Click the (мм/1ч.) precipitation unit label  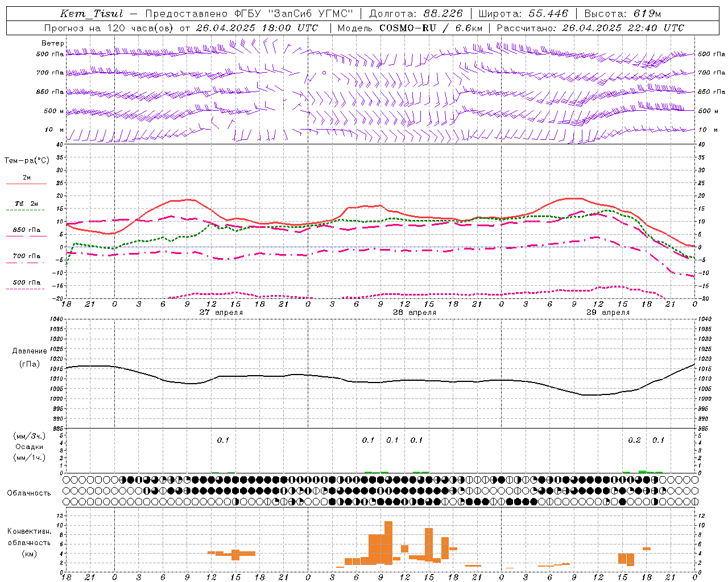30,458
